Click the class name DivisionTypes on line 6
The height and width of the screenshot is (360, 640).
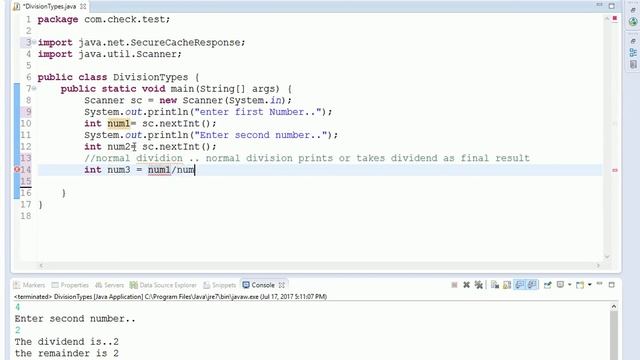pyautogui.click(x=150, y=77)
